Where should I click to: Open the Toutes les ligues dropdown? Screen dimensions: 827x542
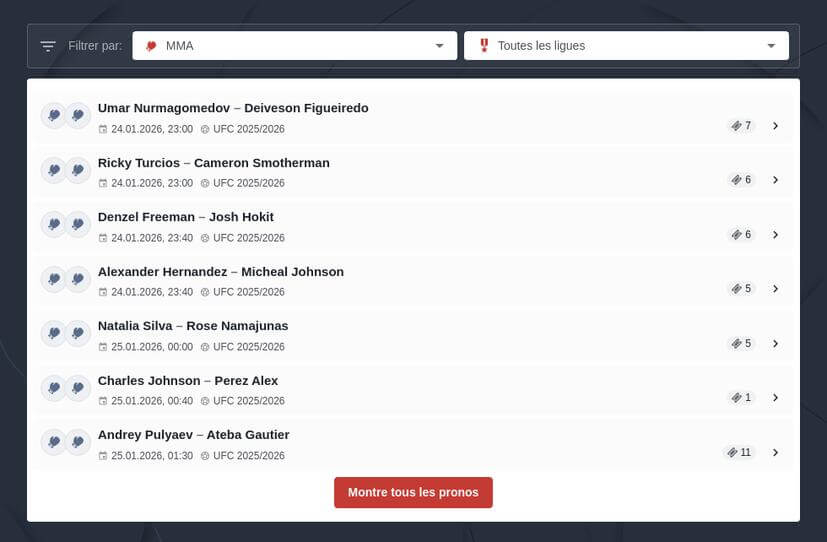[x=626, y=46]
